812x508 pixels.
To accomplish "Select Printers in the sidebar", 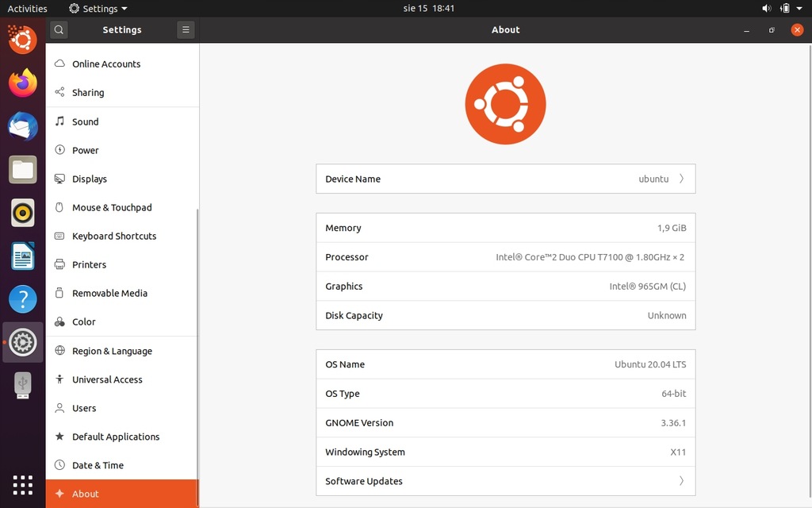I will [122, 264].
